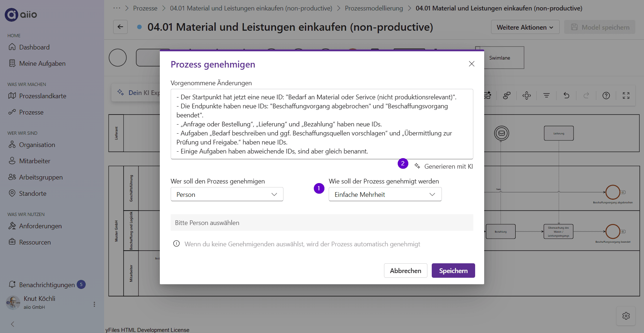Click the filter lines icon in the diagram toolbar
The image size is (644, 333).
(547, 95)
